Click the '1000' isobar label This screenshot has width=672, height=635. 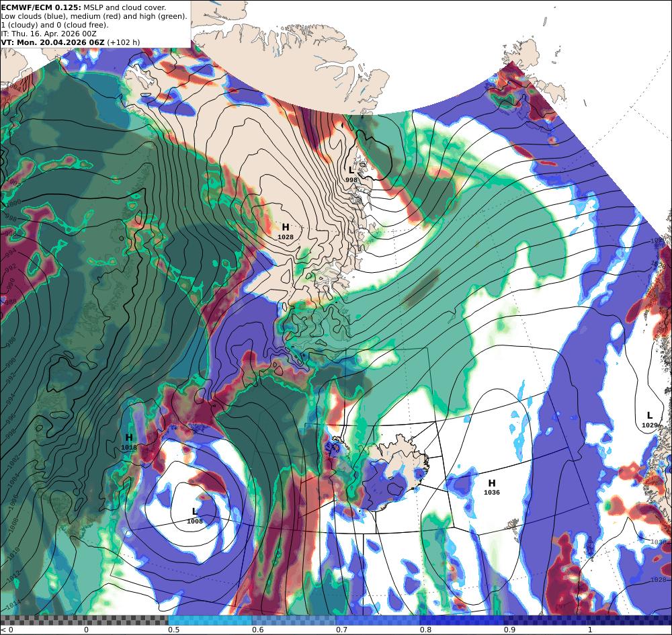(x=13, y=203)
